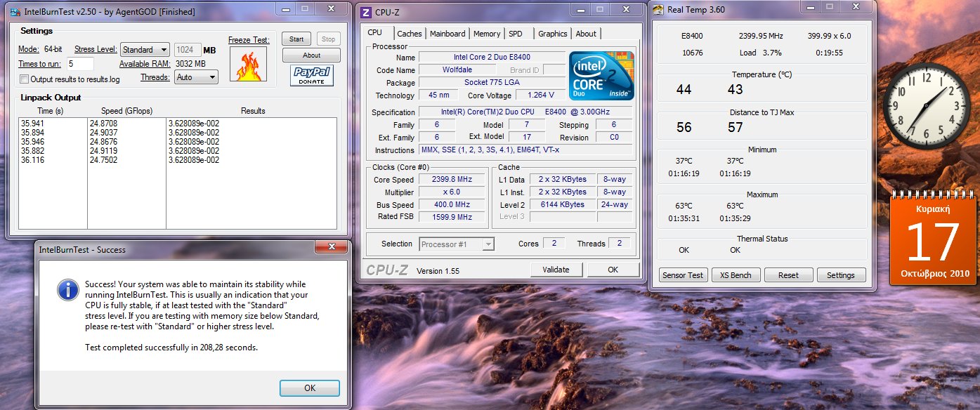The width and height of the screenshot is (980, 410).
Task: Click the Code Name field showing Wolfdale
Action: tap(457, 70)
